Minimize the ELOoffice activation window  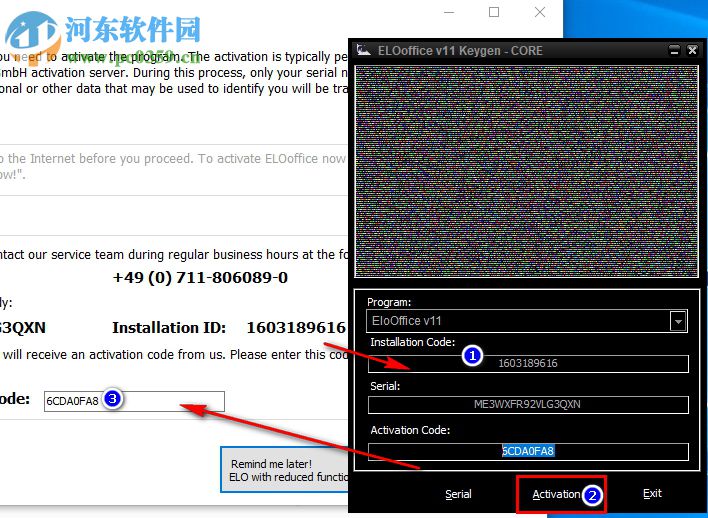click(449, 12)
